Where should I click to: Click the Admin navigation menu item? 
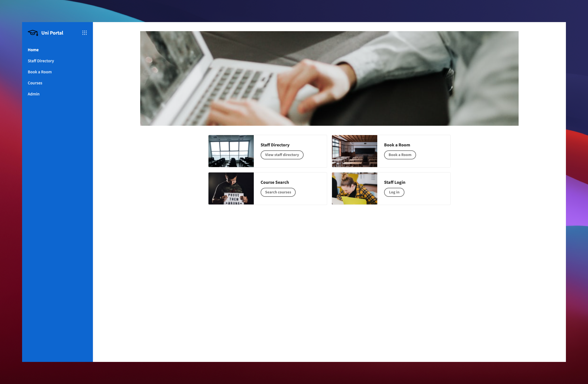click(33, 94)
